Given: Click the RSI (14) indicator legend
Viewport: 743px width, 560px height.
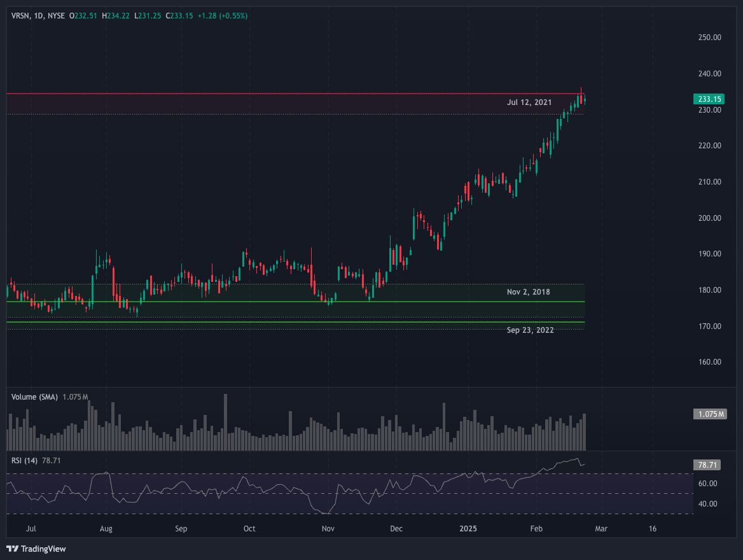Looking at the screenshot, I should point(24,461).
